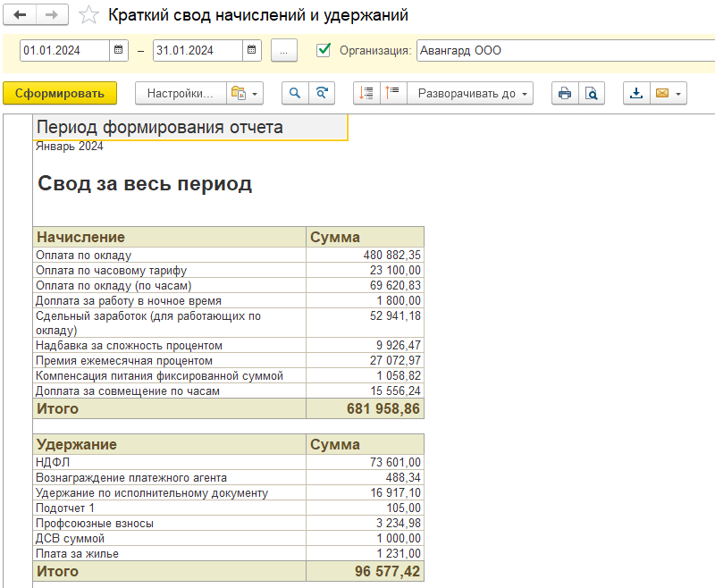Expand the email send dropdown arrow
715x588 pixels.
pyautogui.click(x=678, y=94)
